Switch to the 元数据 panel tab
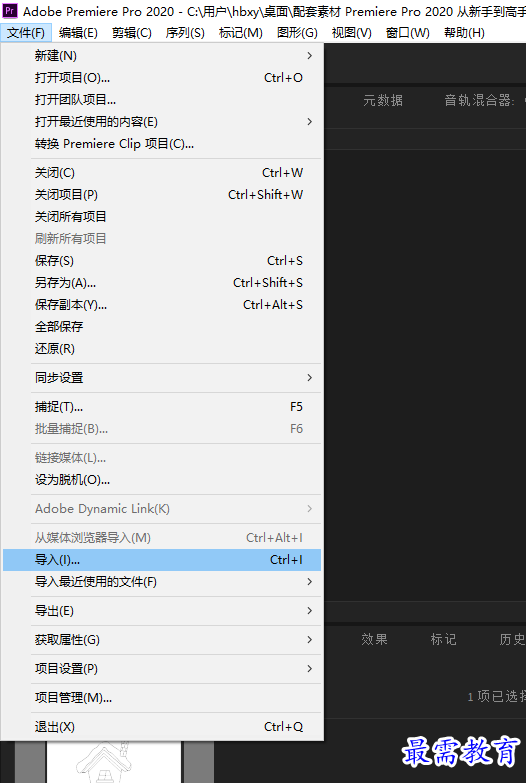Viewport: 526px width, 783px height. click(383, 100)
